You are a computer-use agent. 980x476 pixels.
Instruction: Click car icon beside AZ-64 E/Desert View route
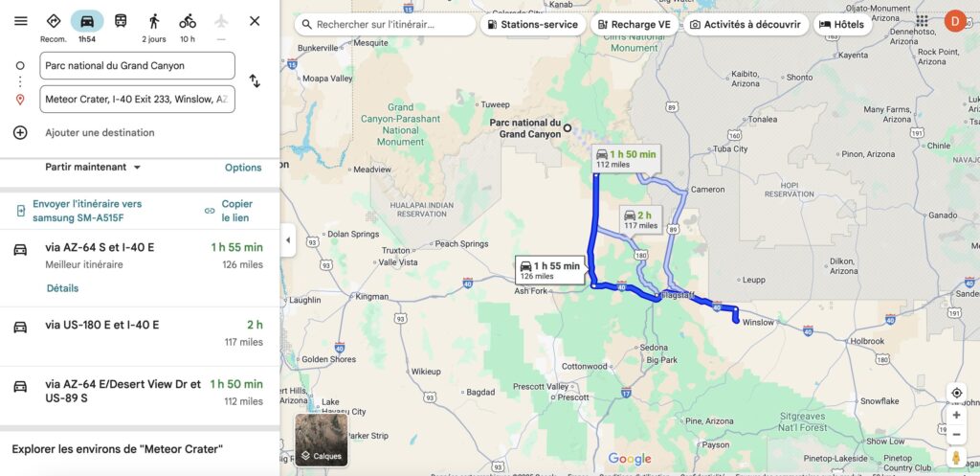[x=20, y=386]
